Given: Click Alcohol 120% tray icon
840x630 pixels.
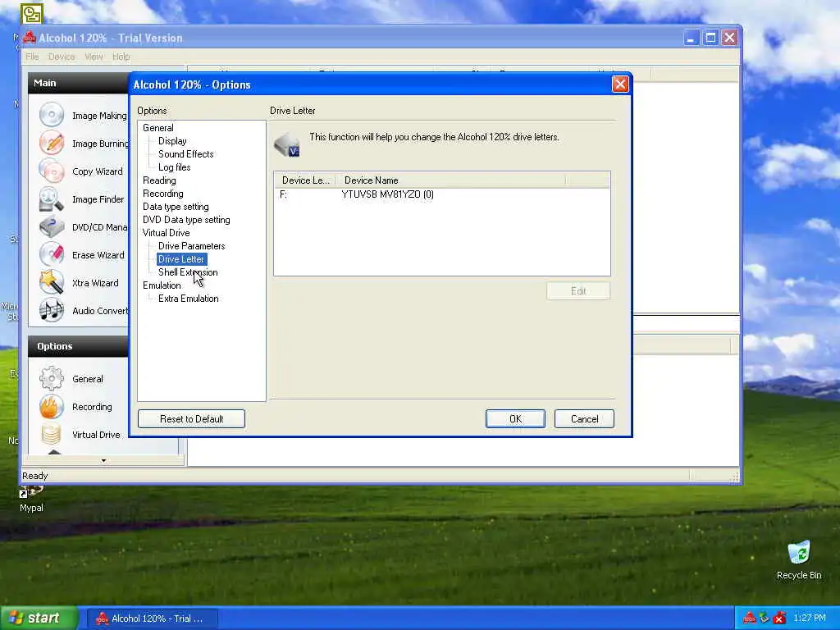Looking at the screenshot, I should coord(750,619).
